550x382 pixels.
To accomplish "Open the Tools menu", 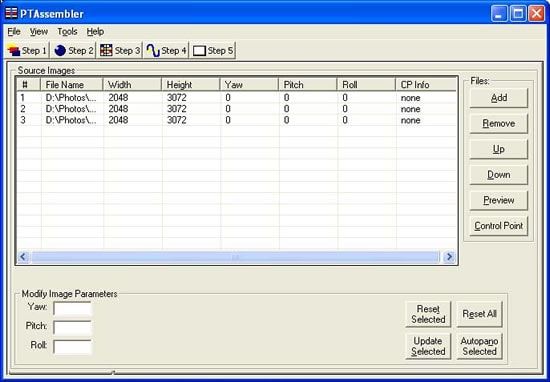I will pos(67,32).
